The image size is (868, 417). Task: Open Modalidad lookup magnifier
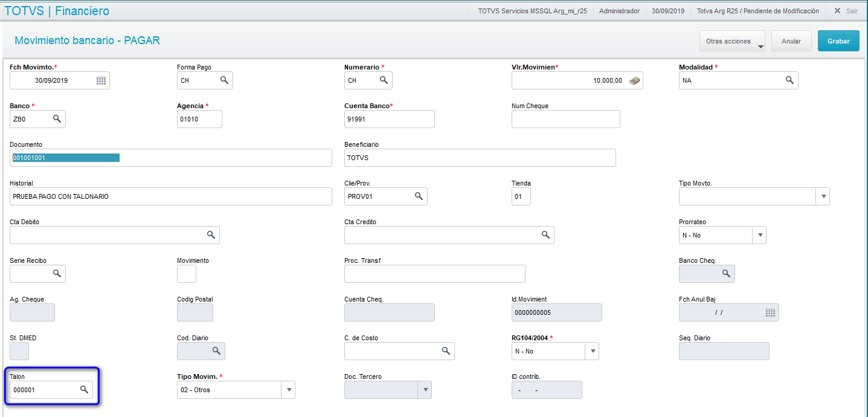[x=789, y=80]
